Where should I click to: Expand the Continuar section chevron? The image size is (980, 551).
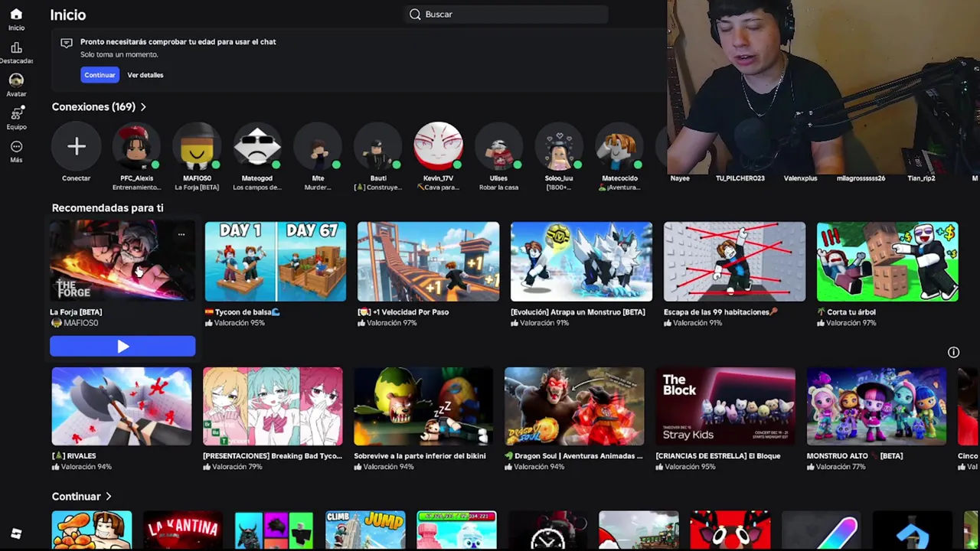[108, 497]
